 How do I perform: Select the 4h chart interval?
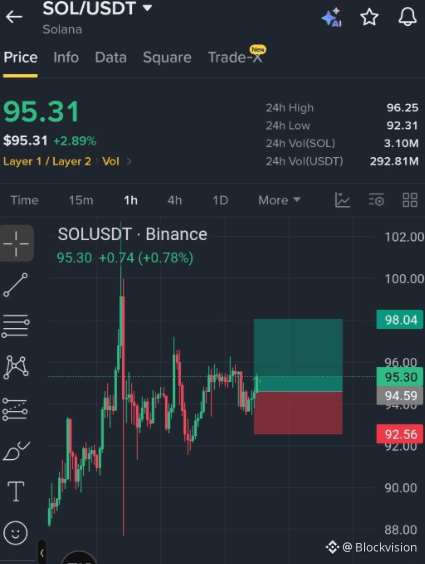tap(175, 200)
